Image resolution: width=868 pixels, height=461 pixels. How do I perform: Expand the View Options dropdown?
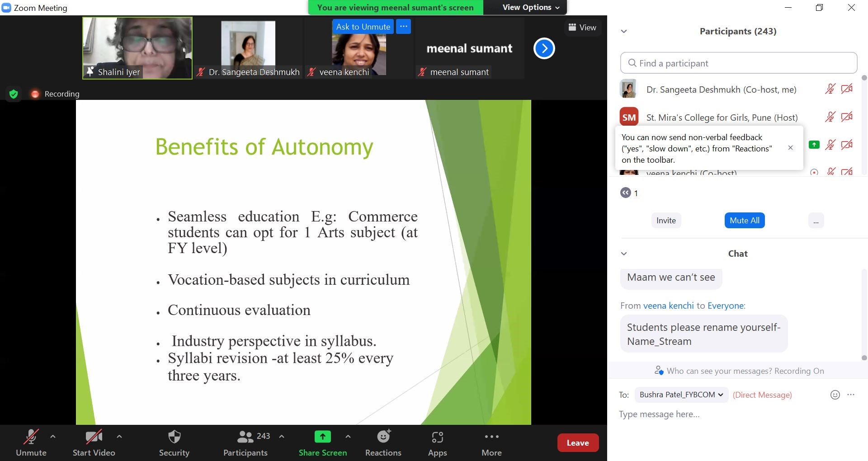pos(531,7)
